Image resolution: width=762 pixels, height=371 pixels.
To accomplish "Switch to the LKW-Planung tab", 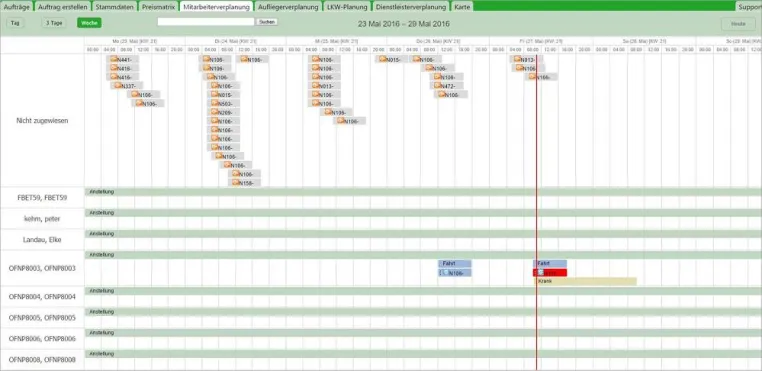I will coord(347,7).
